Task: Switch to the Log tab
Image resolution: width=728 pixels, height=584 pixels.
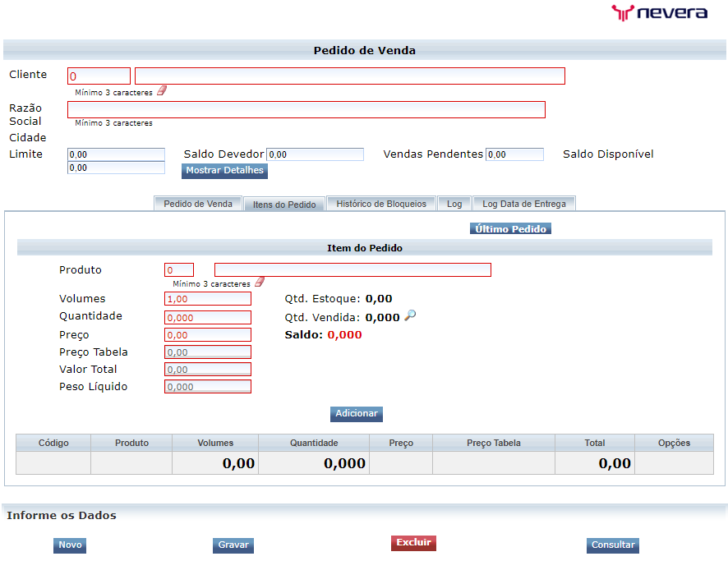Action: pyautogui.click(x=454, y=203)
